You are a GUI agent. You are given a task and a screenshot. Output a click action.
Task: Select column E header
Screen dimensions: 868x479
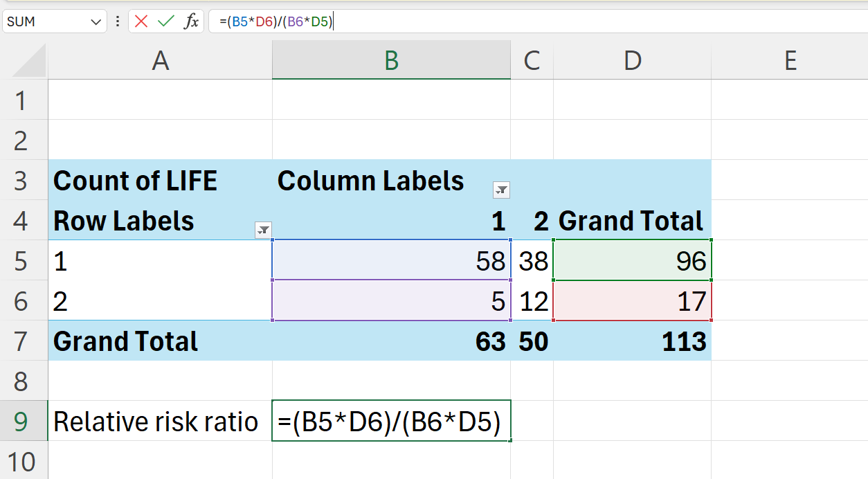click(790, 61)
